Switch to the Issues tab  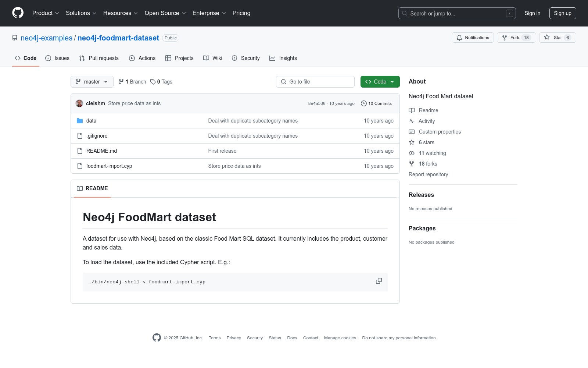coord(57,58)
